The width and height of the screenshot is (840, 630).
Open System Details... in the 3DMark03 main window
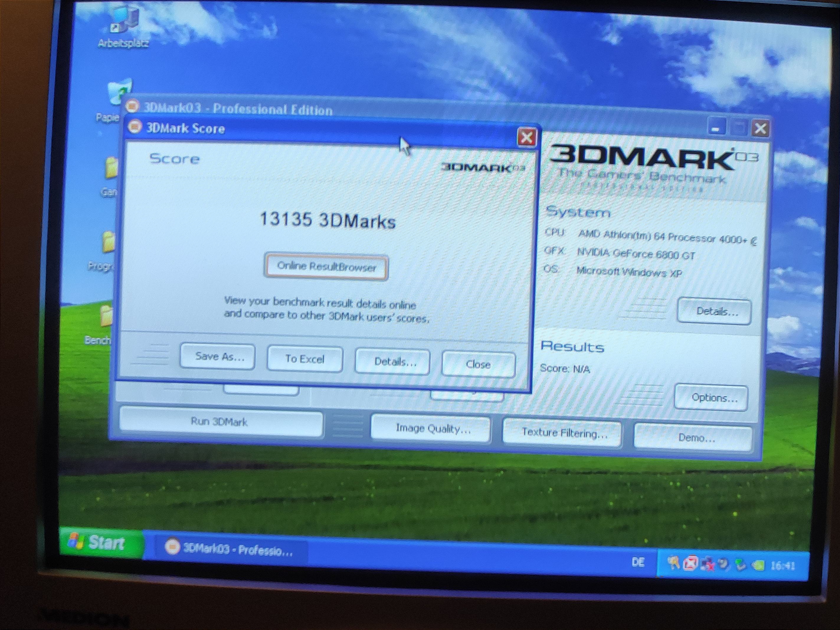(x=714, y=311)
